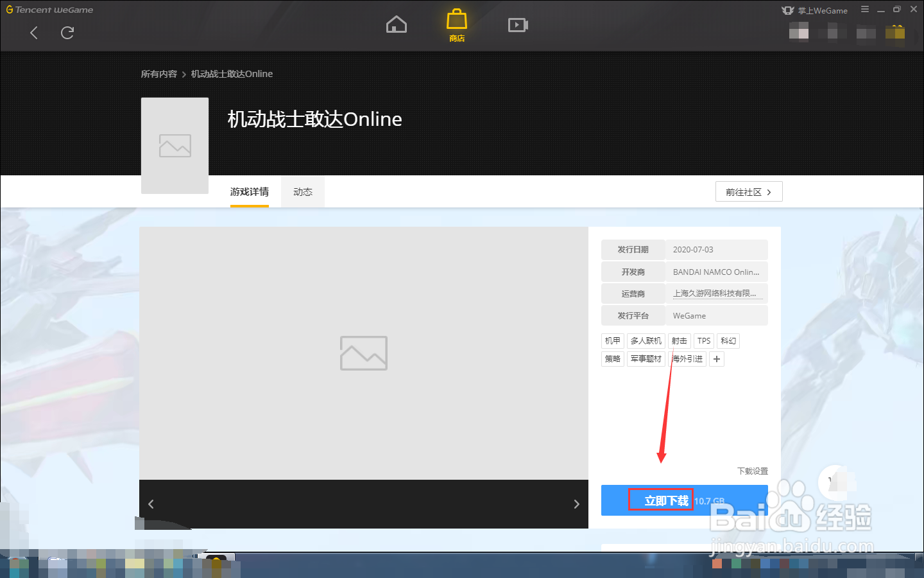Image resolution: width=924 pixels, height=578 pixels.
Task: Open 前往社区 community button
Action: point(749,192)
